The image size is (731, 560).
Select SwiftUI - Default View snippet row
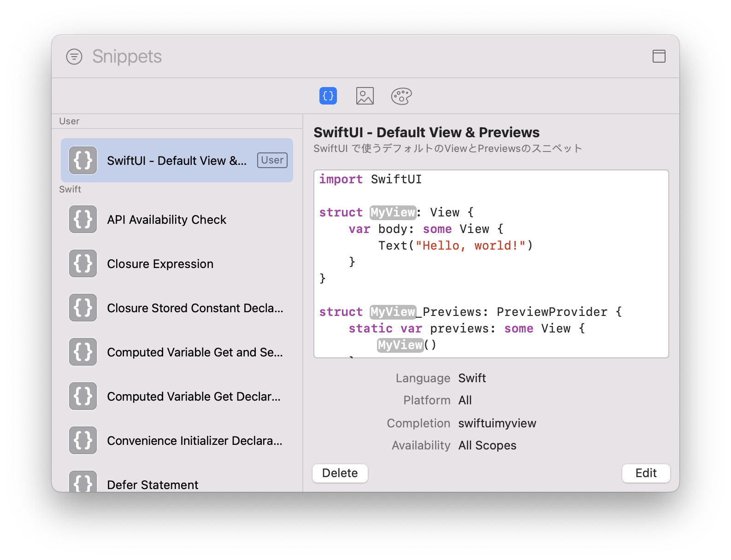[177, 160]
